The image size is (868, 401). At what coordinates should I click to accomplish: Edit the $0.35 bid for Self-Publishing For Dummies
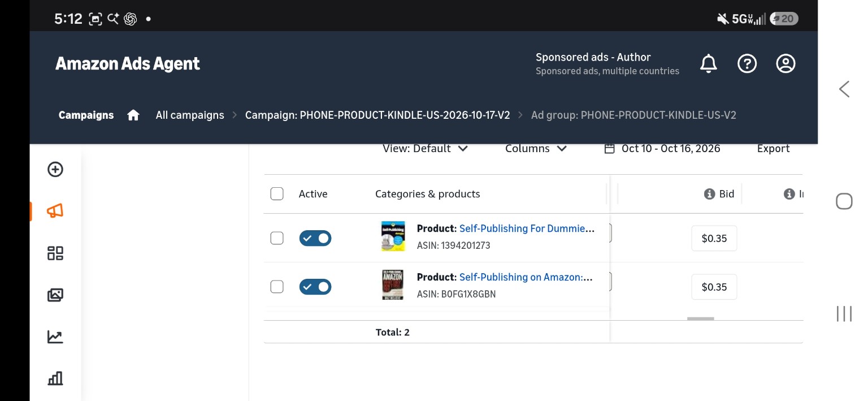point(714,238)
